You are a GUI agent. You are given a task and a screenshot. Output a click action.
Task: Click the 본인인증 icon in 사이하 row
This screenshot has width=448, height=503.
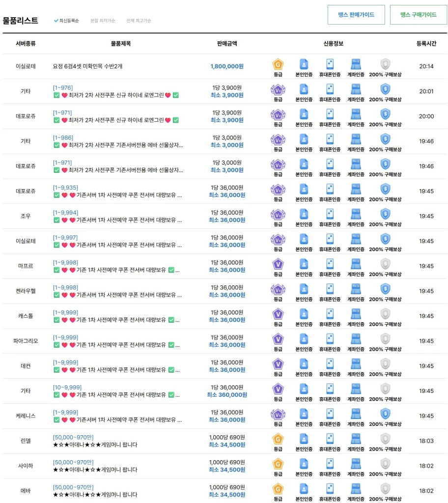(x=304, y=463)
